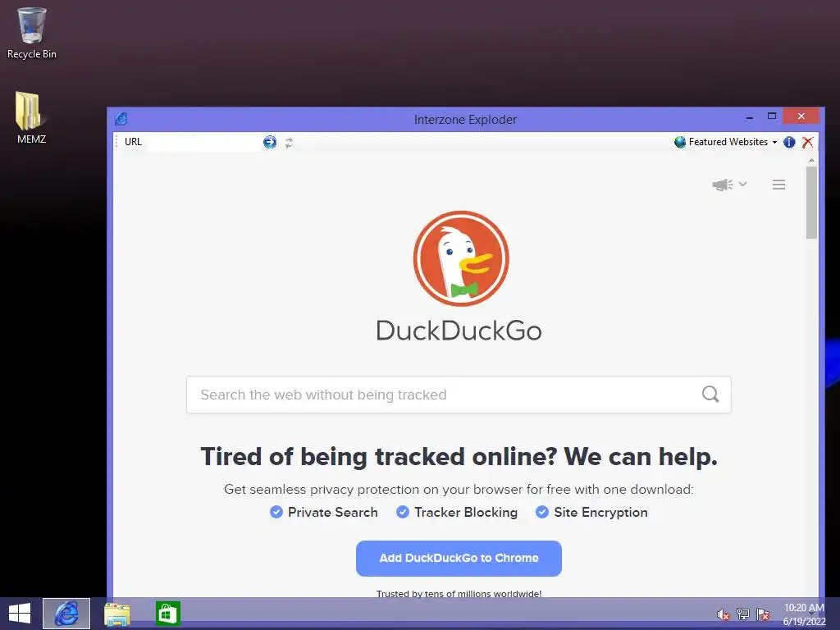Click the DuckDuckGo wordmark text
The height and width of the screenshot is (630, 840).
tap(459, 330)
